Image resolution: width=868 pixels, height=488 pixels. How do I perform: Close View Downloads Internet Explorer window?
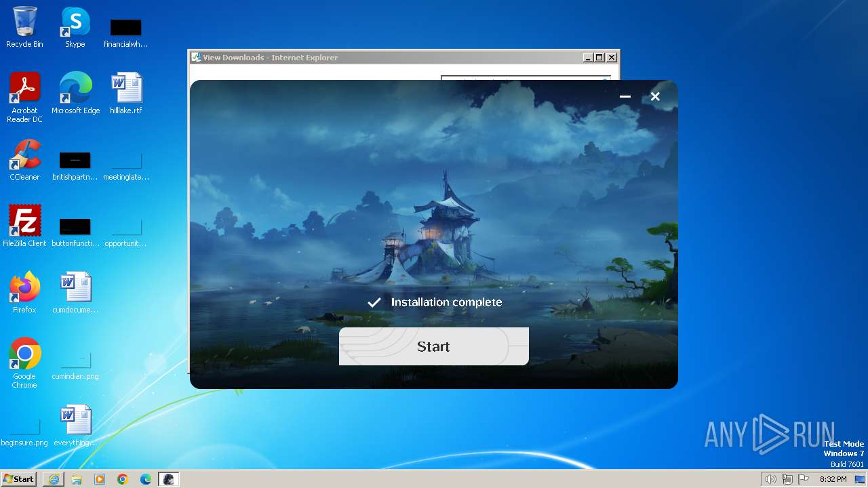pos(612,58)
